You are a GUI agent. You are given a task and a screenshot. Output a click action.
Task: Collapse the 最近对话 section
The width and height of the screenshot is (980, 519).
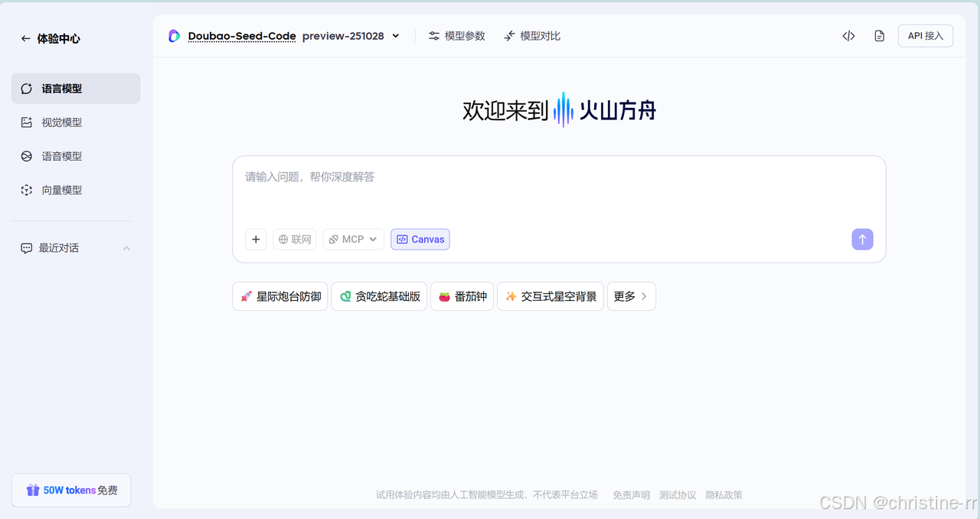coord(126,247)
